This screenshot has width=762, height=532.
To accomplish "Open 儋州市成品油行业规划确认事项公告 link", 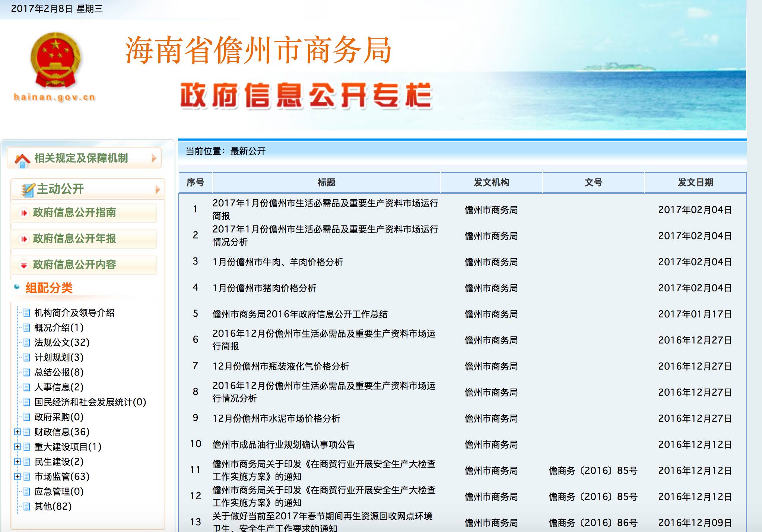I will [x=283, y=444].
